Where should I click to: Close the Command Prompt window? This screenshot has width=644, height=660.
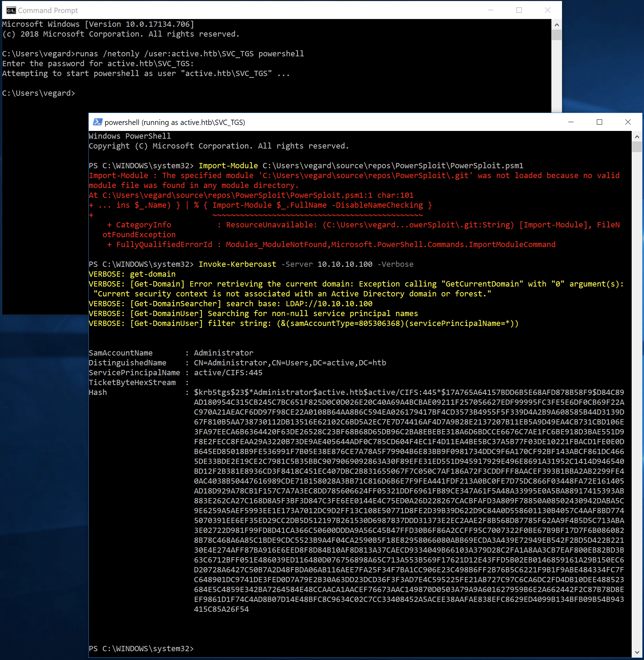pos(548,10)
